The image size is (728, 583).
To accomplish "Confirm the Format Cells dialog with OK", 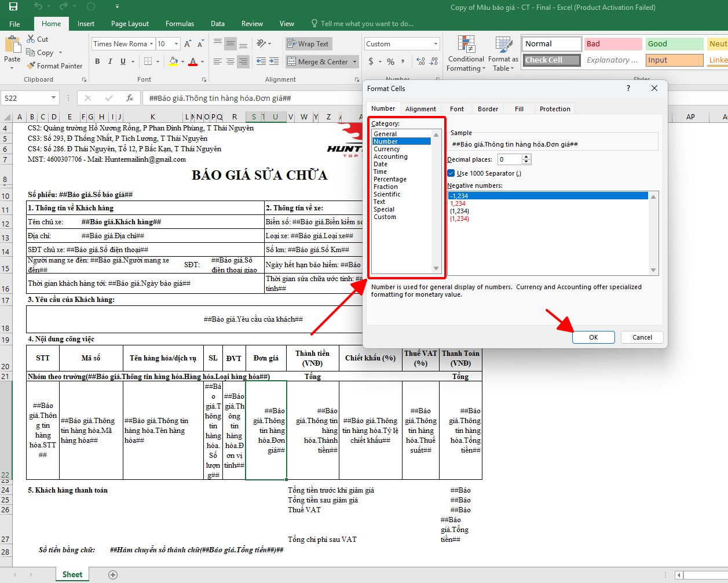I will click(593, 337).
